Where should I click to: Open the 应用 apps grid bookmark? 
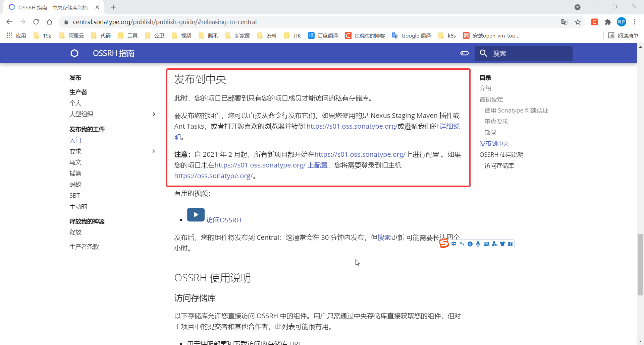16,36
